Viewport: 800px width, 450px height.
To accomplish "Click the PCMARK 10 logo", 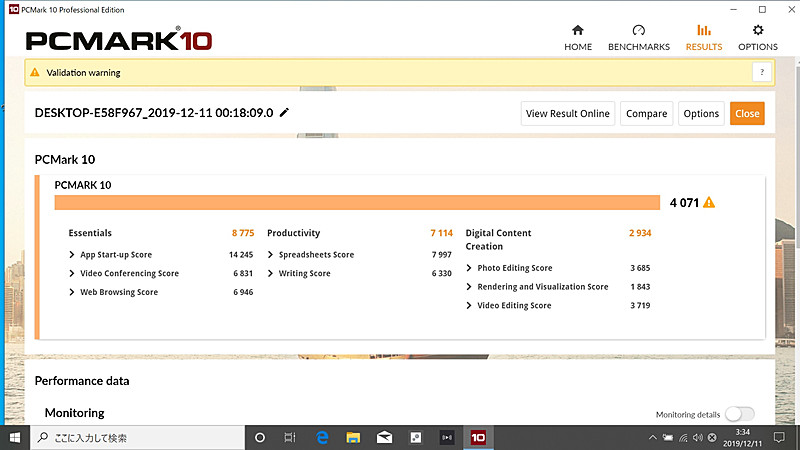I will pos(119,40).
